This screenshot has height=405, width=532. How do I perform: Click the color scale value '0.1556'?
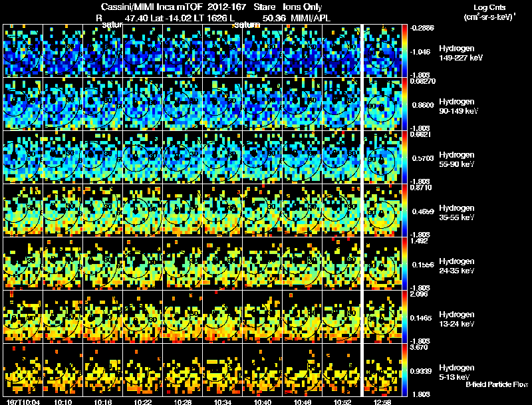point(423,265)
